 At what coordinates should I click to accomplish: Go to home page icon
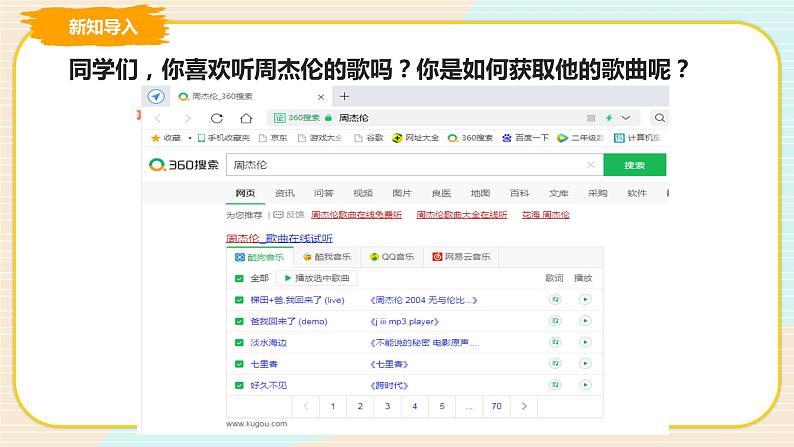246,118
